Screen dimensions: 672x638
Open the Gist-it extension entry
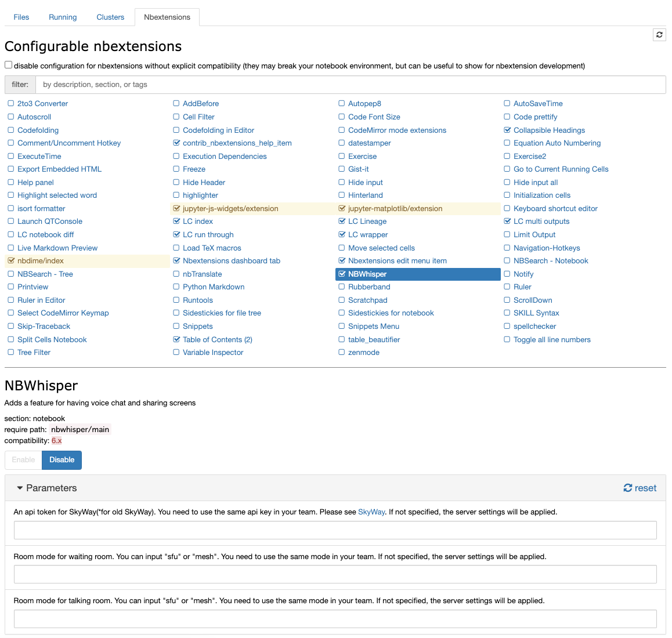click(359, 169)
